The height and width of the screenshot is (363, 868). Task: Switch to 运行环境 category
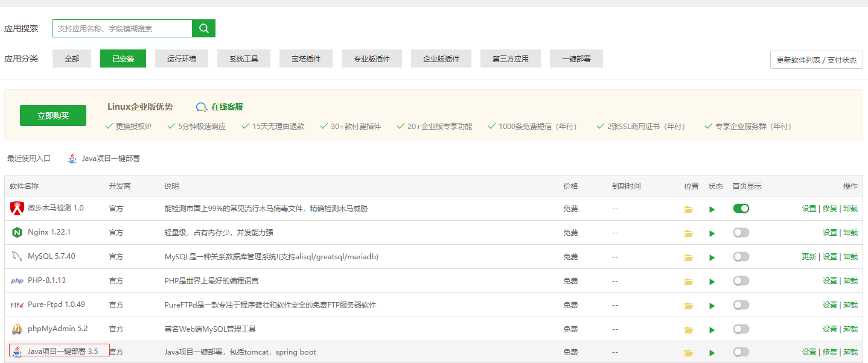pos(182,58)
